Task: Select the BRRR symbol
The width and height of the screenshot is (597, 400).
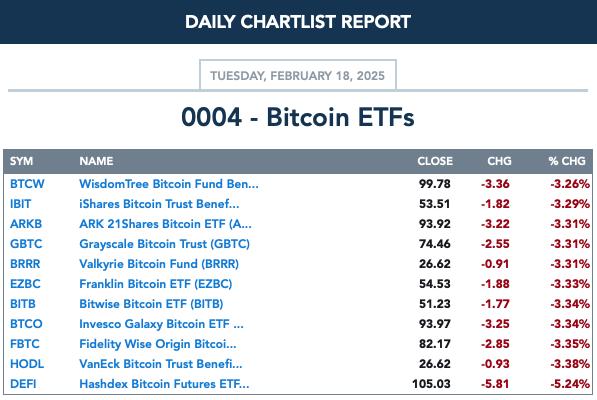Action: tap(25, 264)
